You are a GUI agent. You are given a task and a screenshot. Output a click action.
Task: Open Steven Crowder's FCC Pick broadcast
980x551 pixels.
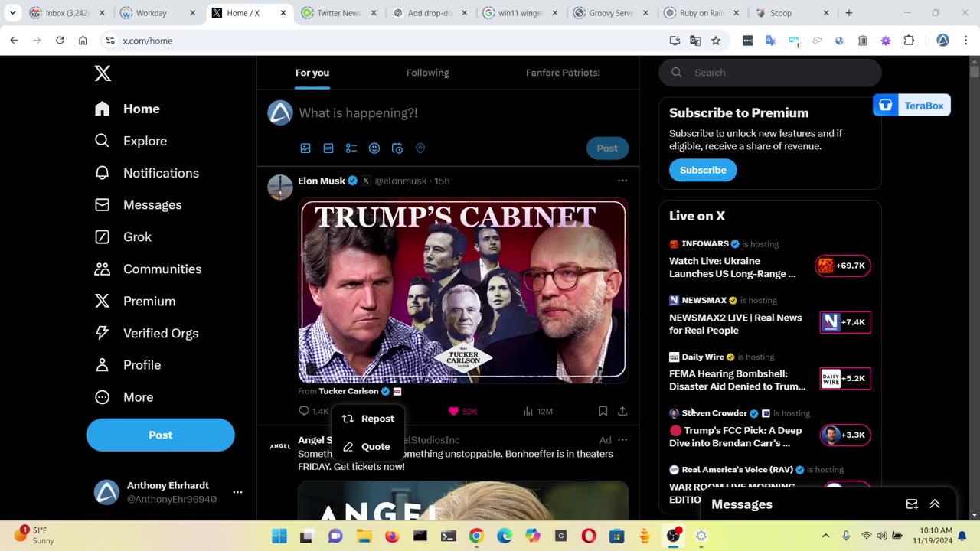pos(736,437)
